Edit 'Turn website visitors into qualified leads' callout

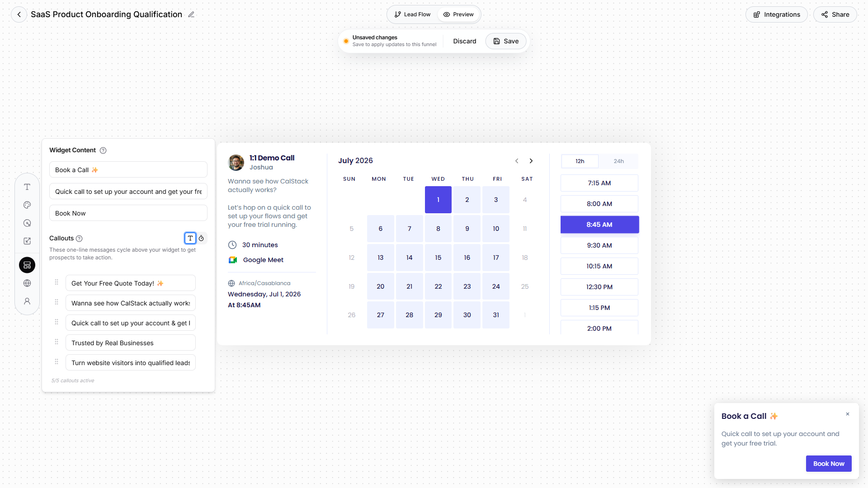point(131,363)
